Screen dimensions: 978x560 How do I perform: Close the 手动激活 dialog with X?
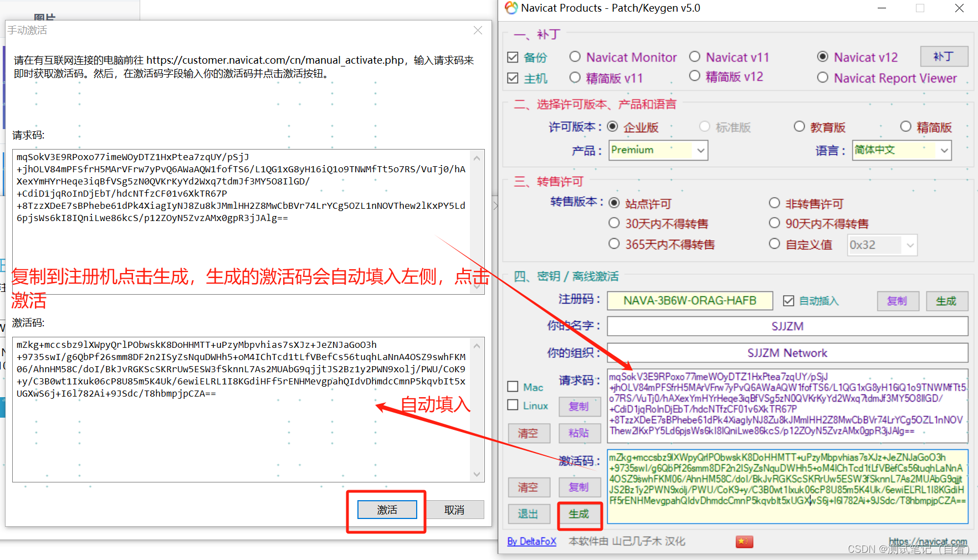(x=478, y=30)
